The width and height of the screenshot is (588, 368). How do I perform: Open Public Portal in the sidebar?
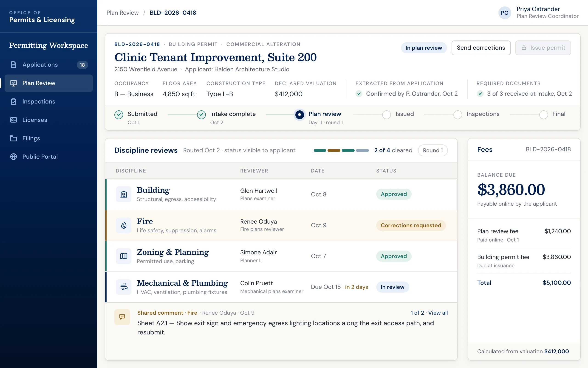[49, 157]
